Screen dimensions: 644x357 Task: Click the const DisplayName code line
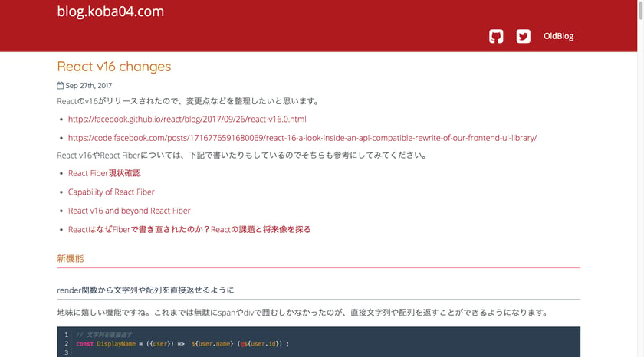point(182,344)
